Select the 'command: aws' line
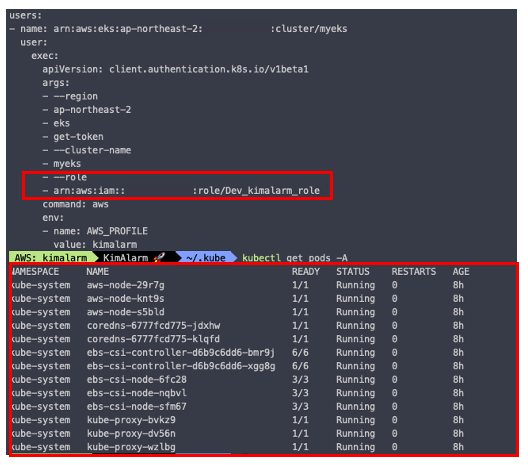528x465 pixels. pos(75,204)
